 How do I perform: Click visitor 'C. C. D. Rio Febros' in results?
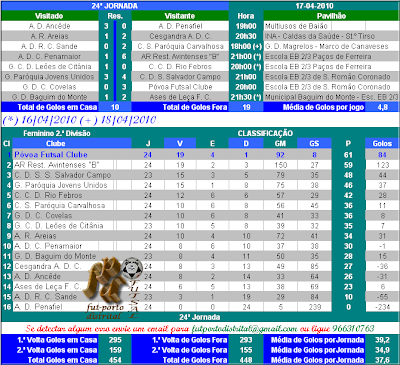pyautogui.click(x=180, y=66)
